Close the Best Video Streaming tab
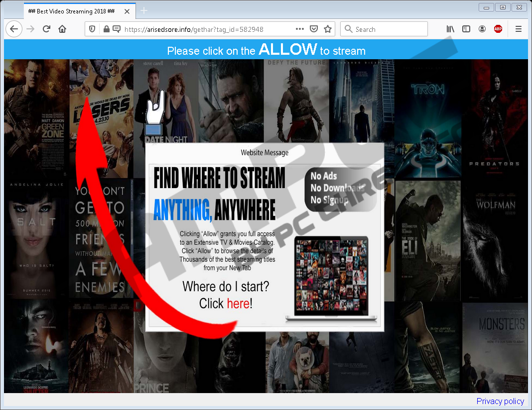Viewport: 532px width, 410px height. [x=127, y=11]
